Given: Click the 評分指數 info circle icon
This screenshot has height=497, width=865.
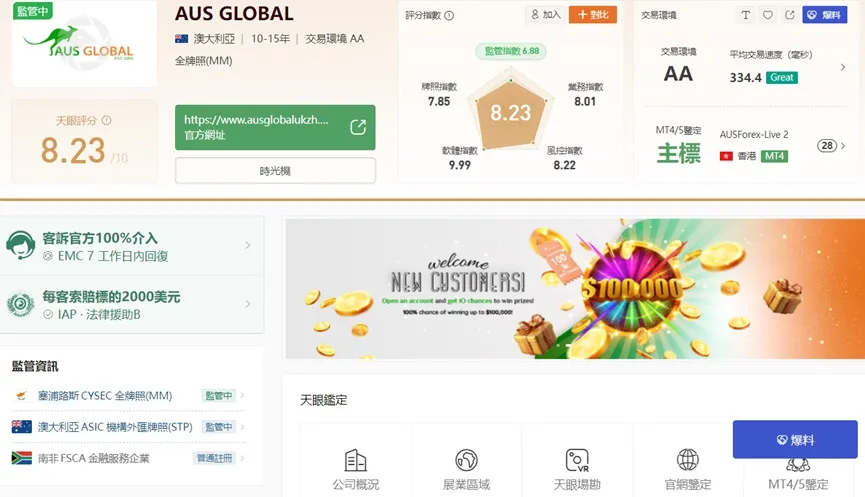Looking at the screenshot, I should click(x=449, y=15).
